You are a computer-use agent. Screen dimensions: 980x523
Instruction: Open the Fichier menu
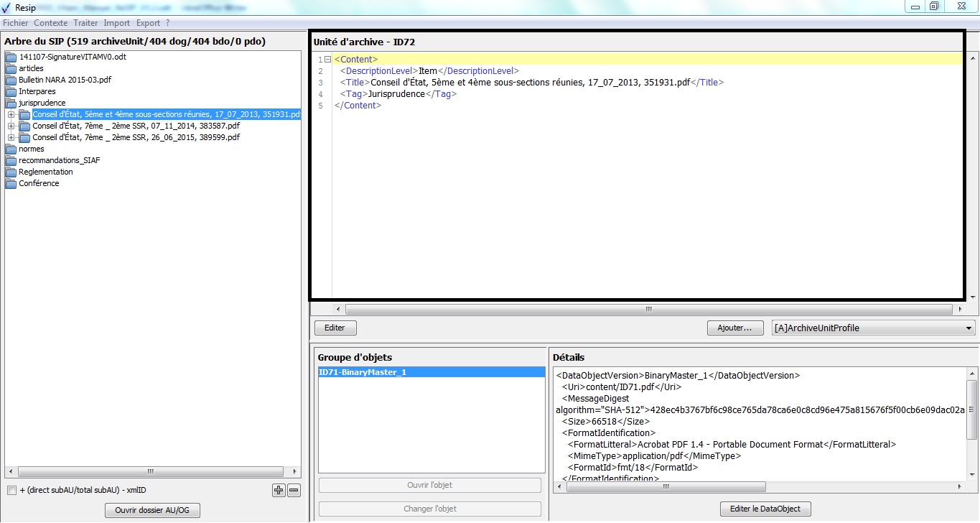pos(15,23)
